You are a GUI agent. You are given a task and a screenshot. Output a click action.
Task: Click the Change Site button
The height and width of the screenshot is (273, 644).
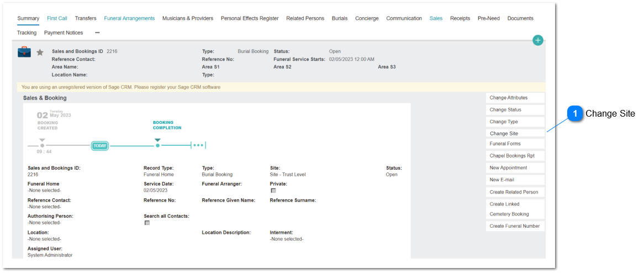515,133
